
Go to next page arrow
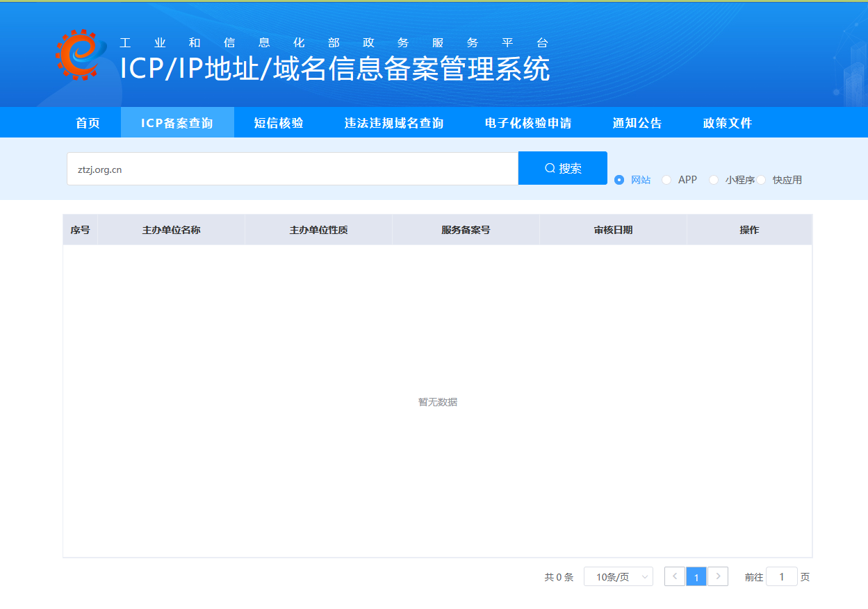point(718,576)
